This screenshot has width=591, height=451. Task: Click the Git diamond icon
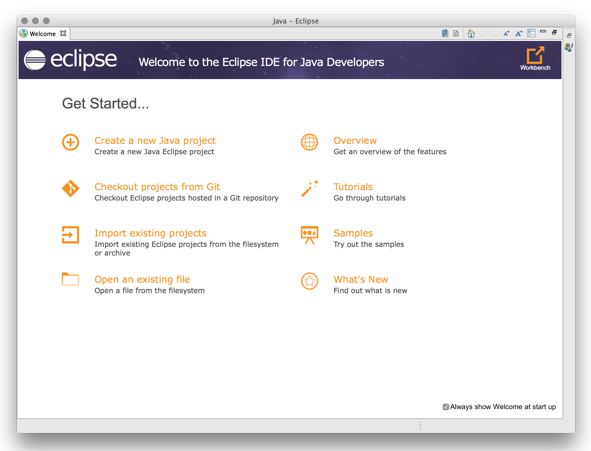click(70, 188)
